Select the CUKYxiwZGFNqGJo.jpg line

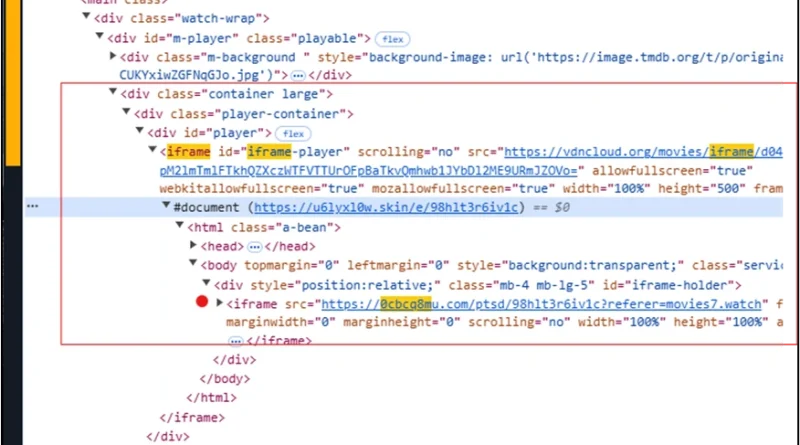coord(203,75)
